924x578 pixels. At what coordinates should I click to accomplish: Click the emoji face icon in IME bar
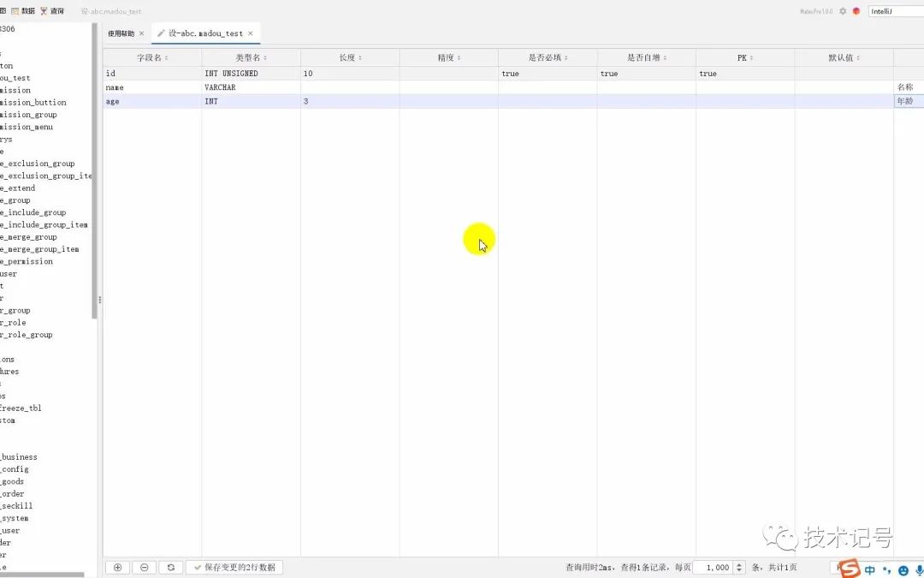click(x=904, y=571)
